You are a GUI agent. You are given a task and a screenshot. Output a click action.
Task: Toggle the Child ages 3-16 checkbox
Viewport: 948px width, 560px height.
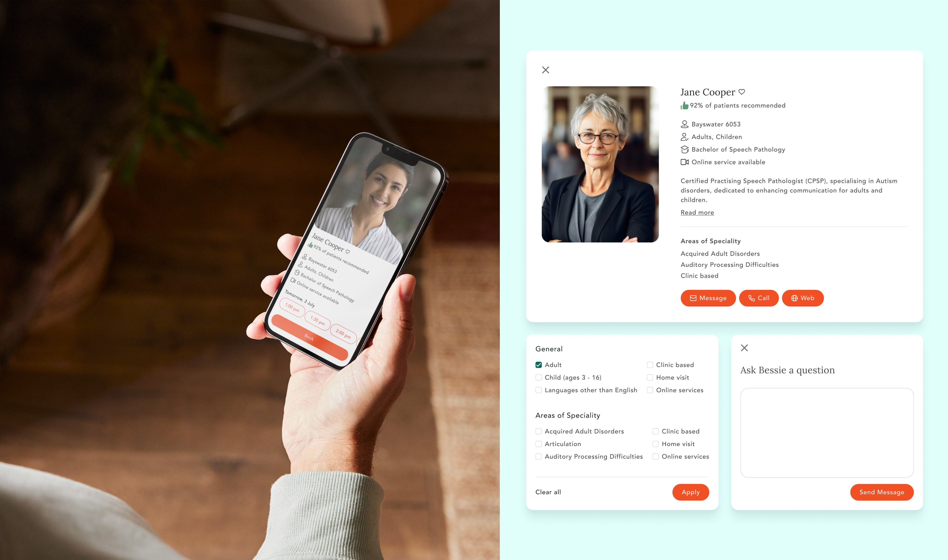(539, 377)
